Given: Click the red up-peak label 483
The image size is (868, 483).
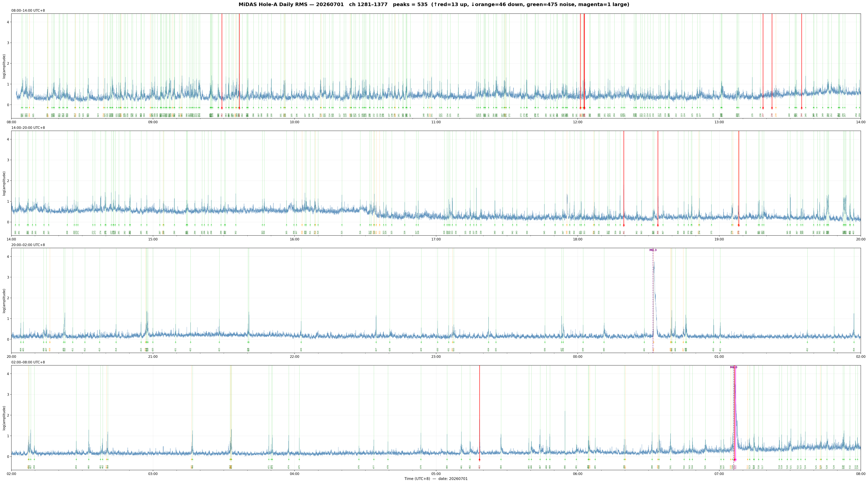Looking at the screenshot, I should (479, 467).
